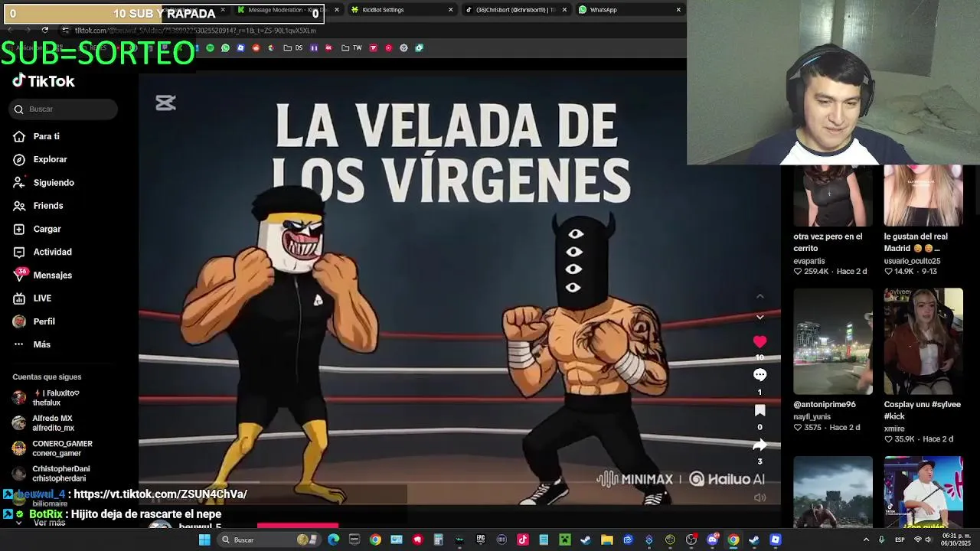This screenshot has height=551, width=980.
Task: Share the video with arrow icon
Action: pyautogui.click(x=759, y=445)
